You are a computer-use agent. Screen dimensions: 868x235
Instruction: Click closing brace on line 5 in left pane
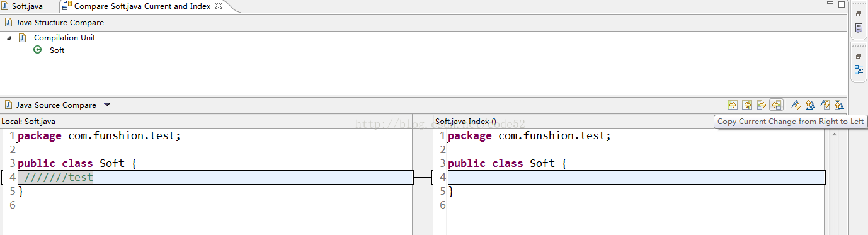(21, 192)
